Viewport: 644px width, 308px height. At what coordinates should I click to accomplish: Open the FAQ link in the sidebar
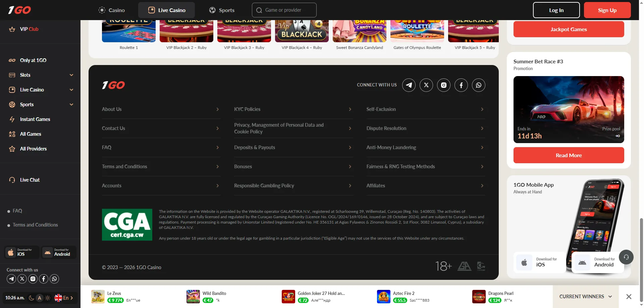(x=17, y=211)
